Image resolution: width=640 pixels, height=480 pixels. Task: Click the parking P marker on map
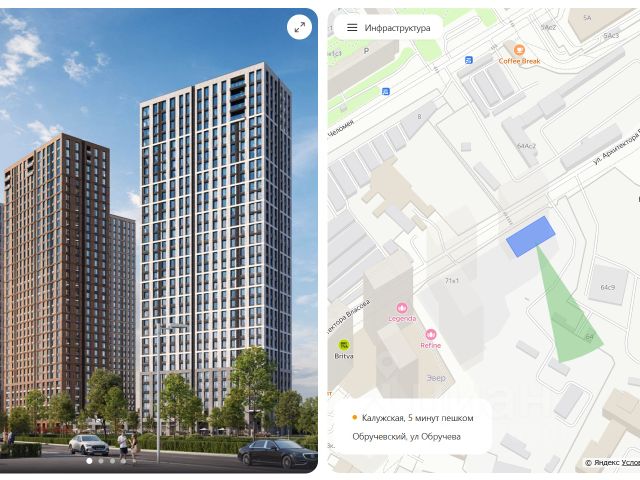366,51
